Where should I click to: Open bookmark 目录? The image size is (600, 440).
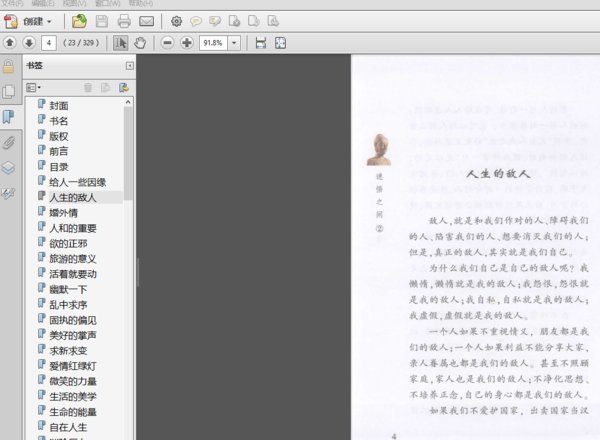tap(59, 167)
